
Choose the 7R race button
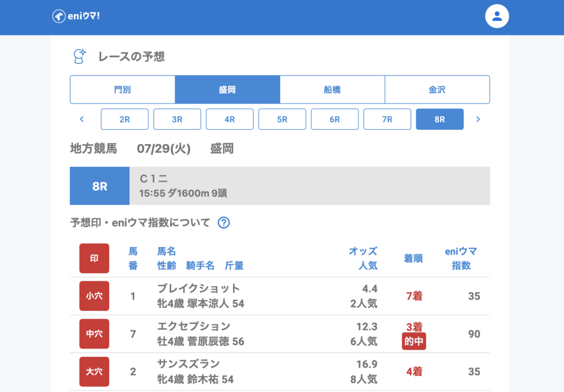[x=387, y=119]
